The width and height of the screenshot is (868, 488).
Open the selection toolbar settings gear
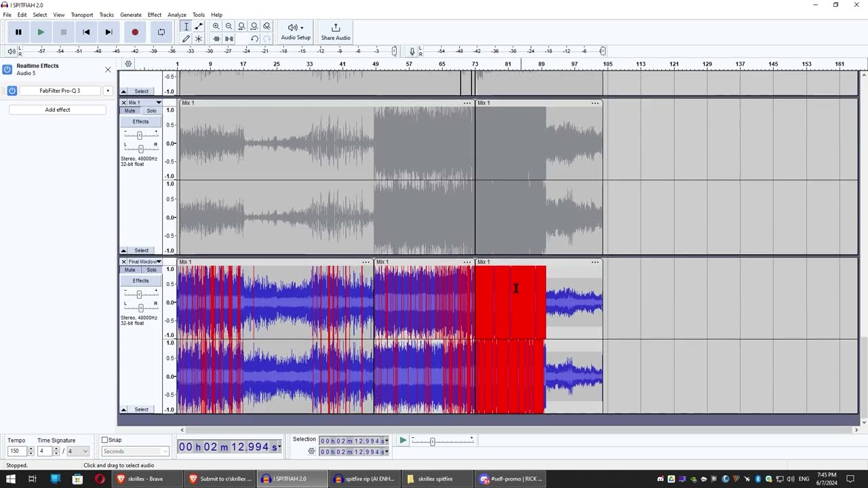(x=311, y=451)
